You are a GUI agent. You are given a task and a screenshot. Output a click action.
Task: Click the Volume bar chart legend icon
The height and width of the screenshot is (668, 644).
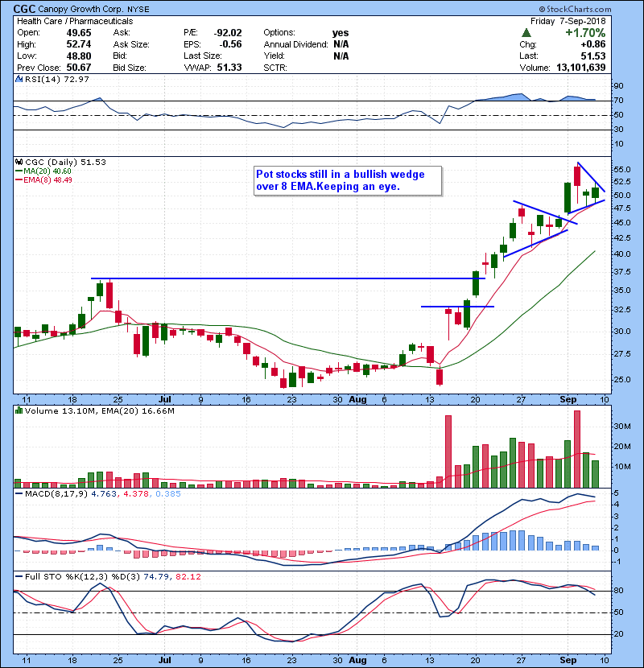click(x=19, y=410)
